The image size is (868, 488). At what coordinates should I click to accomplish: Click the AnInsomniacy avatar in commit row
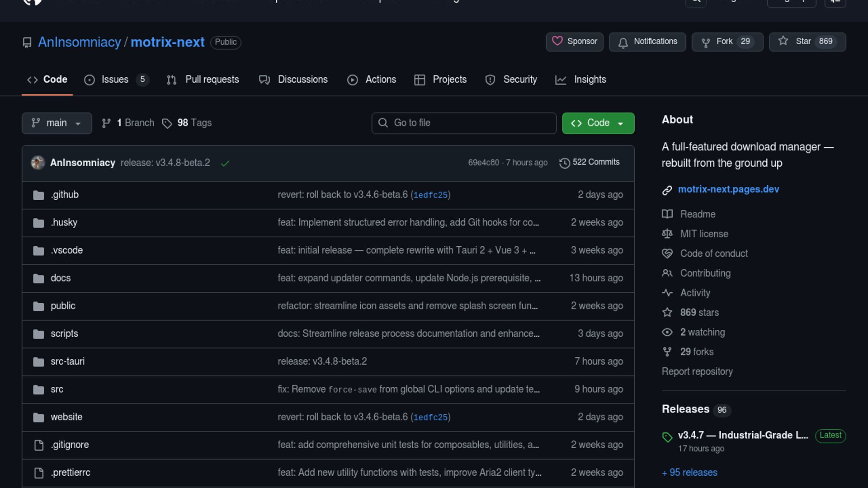pyautogui.click(x=38, y=163)
